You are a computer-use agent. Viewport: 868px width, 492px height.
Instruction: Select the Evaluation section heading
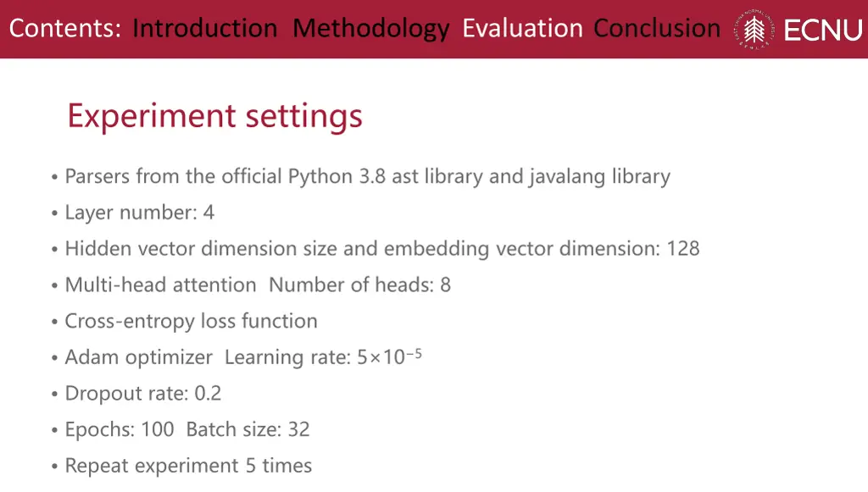(522, 28)
